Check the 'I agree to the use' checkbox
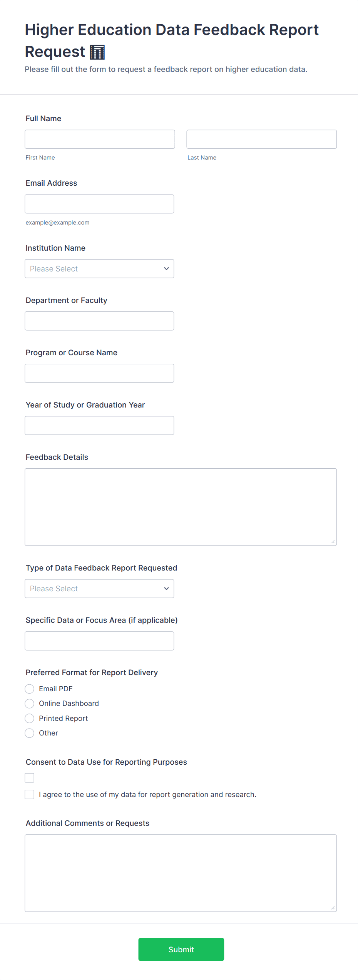Image resolution: width=358 pixels, height=980 pixels. [x=30, y=794]
